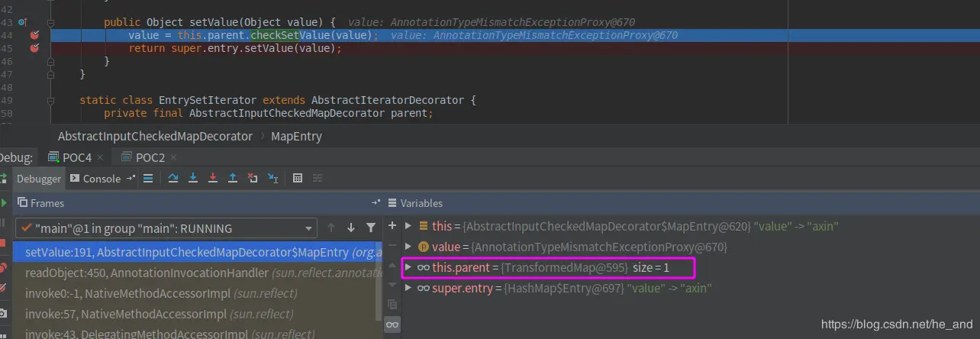This screenshot has height=339, width=980.
Task: Click the Trace Current Stream Chain icon
Action: pos(318,178)
